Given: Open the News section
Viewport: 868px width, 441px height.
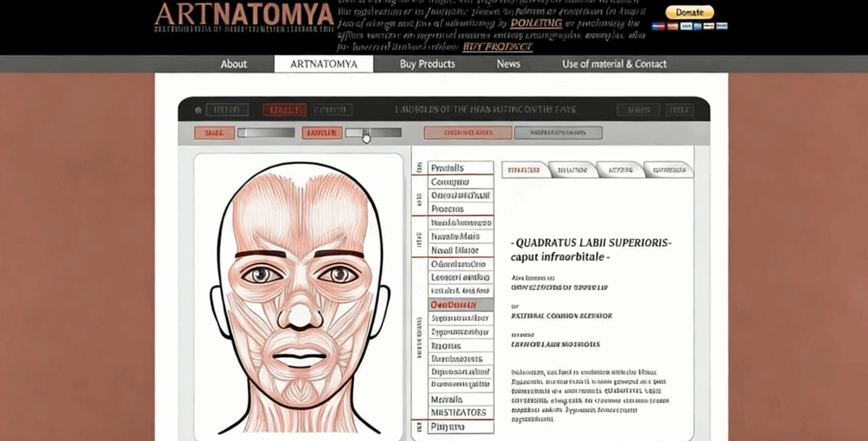Looking at the screenshot, I should tap(508, 64).
